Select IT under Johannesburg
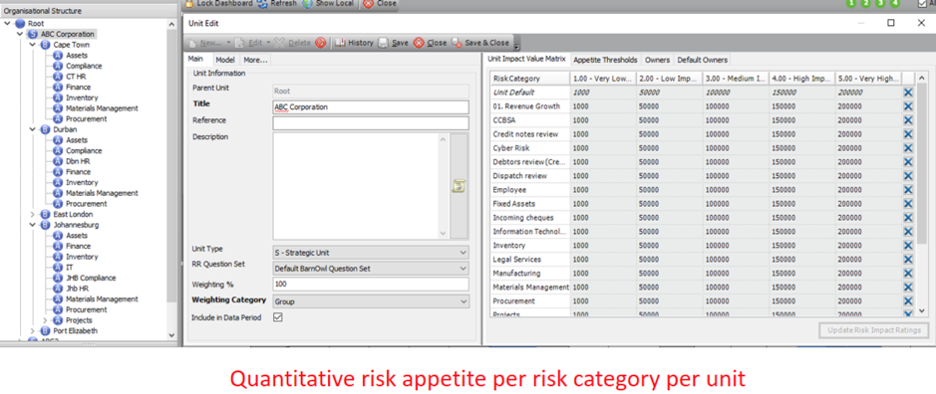The width and height of the screenshot is (936, 394). pyautogui.click(x=70, y=267)
